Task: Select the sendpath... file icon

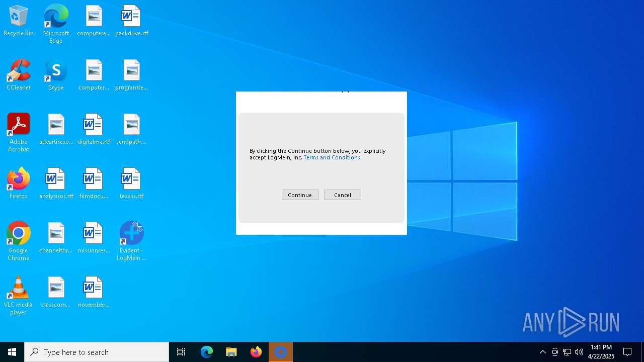Action: click(x=131, y=130)
